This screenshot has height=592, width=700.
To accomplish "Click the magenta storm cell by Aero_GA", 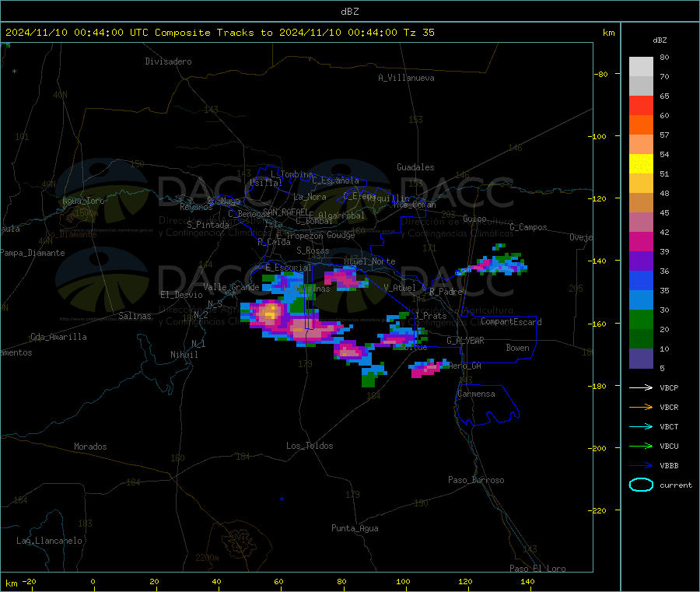I will (428, 368).
